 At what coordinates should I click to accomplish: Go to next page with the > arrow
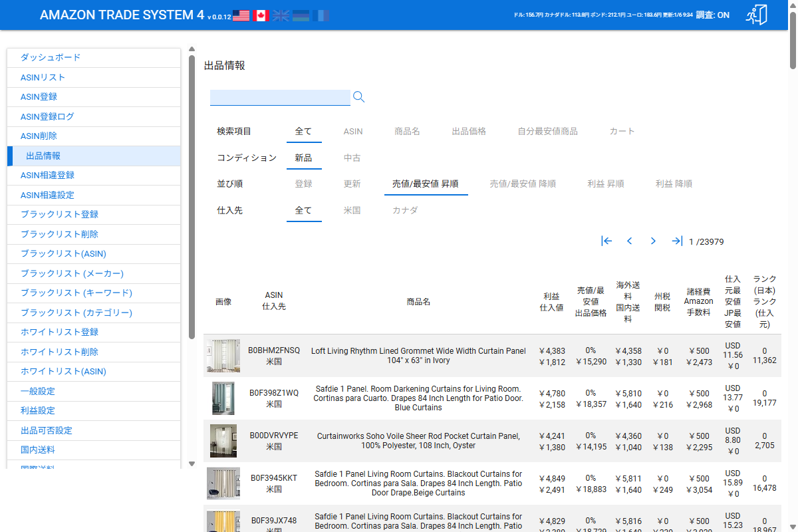[652, 241]
